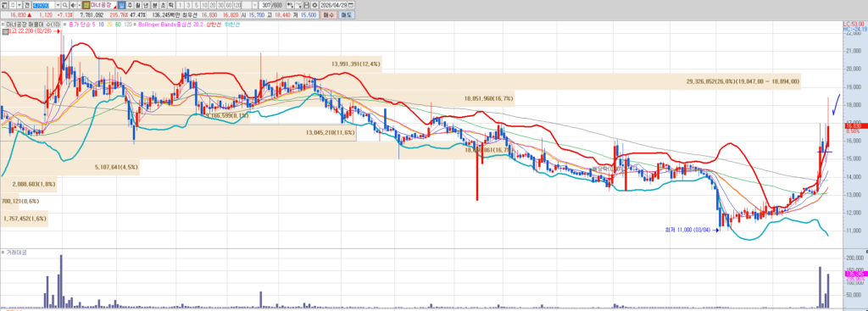Select the 120 interval button
868x311 pixels.
pos(237,5)
